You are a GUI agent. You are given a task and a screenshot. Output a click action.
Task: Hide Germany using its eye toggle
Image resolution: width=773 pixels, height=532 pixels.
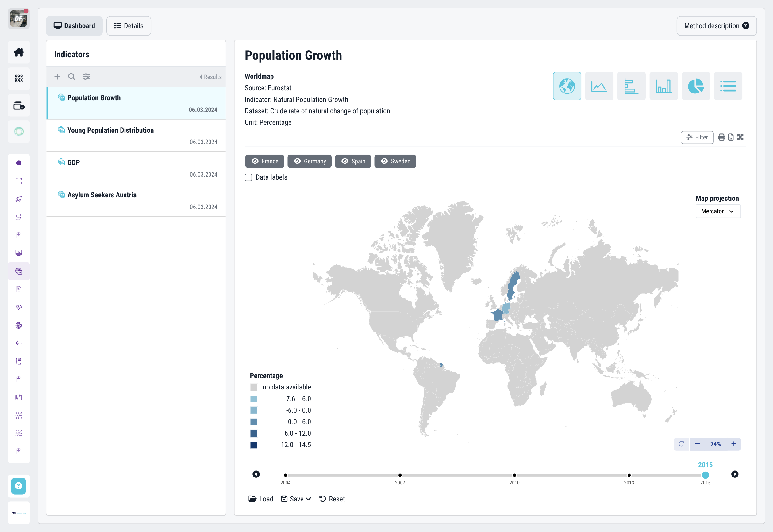point(298,161)
